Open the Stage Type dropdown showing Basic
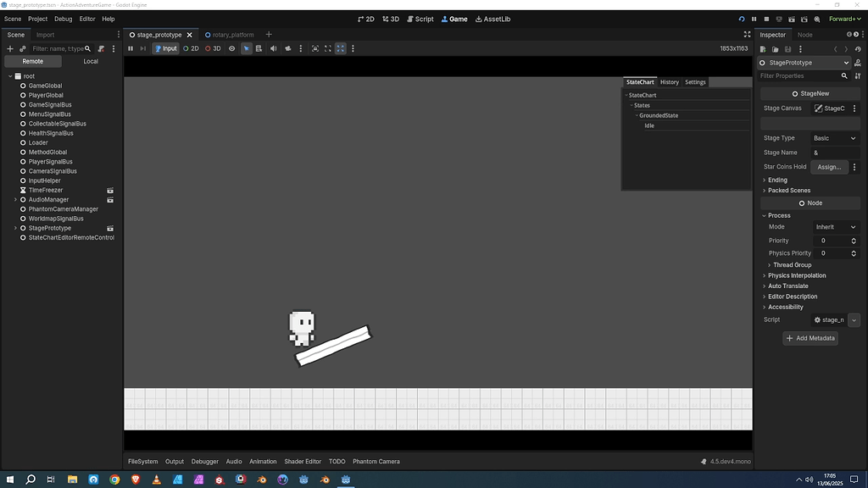Image resolution: width=868 pixels, height=488 pixels. (834, 137)
